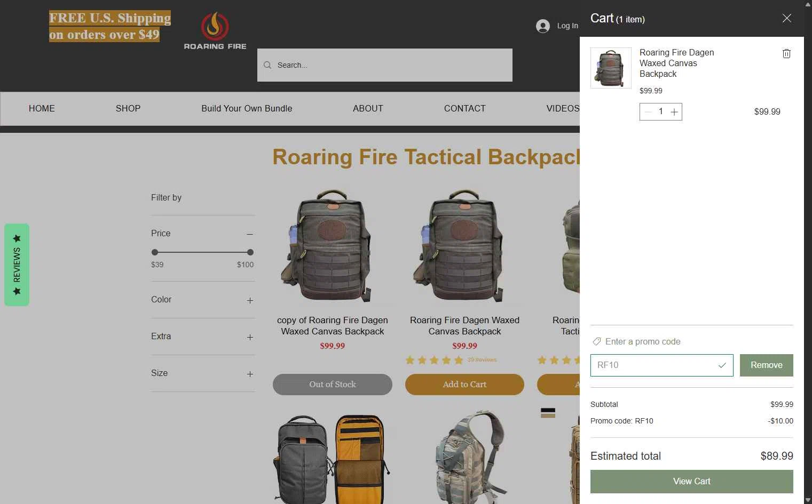Remove the applied promo code
The width and height of the screenshot is (812, 504).
coord(766,365)
